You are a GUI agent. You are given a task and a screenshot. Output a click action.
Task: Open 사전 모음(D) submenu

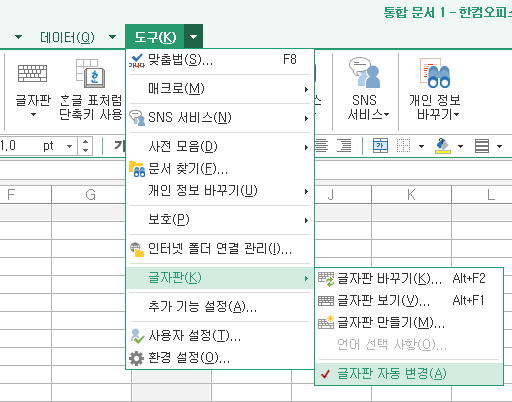(x=220, y=147)
